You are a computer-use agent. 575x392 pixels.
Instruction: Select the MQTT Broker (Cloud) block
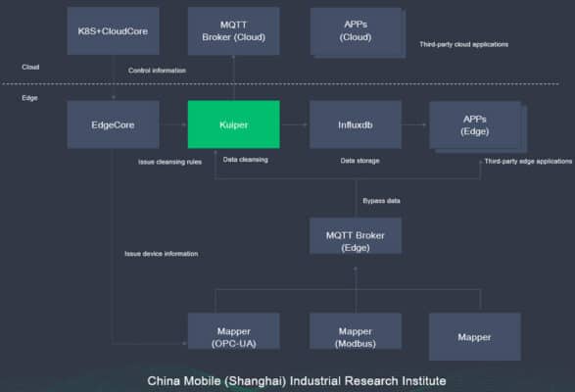tap(233, 30)
